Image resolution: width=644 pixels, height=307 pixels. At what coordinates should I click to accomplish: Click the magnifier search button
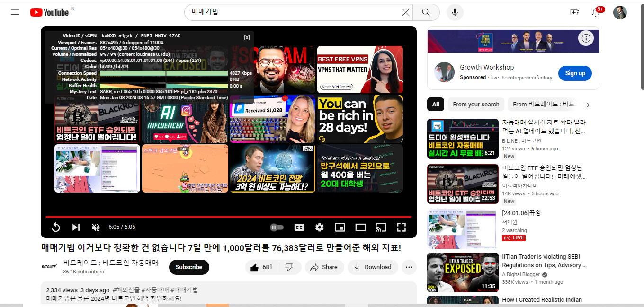[x=426, y=12]
